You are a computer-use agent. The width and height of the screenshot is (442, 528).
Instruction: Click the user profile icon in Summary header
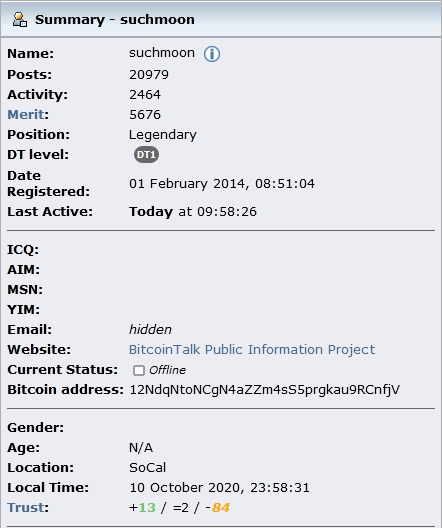20,20
